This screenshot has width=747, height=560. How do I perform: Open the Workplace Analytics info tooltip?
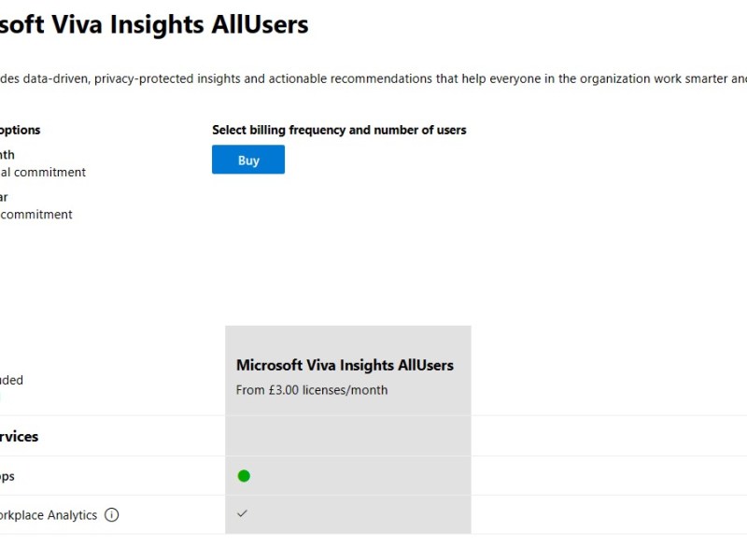point(112,515)
